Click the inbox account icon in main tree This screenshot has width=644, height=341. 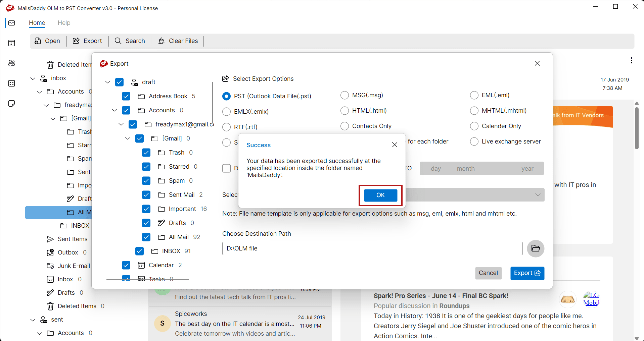tap(44, 78)
